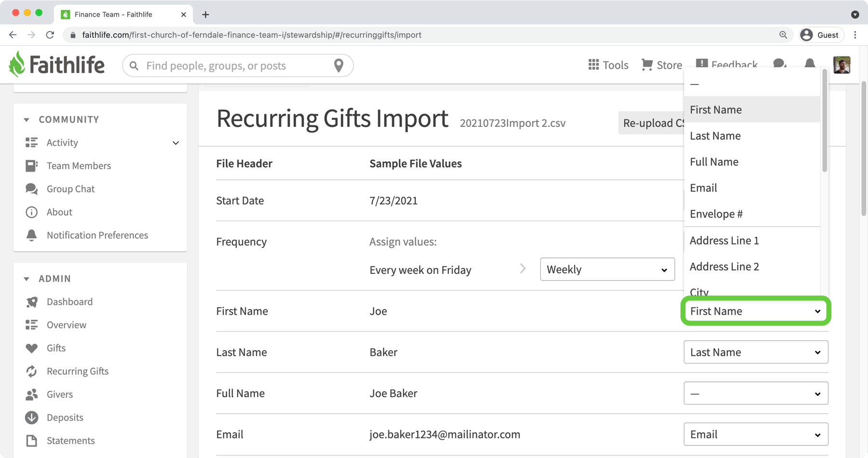868x458 pixels.
Task: Click the browser zoom magnifier icon
Action: 783,35
